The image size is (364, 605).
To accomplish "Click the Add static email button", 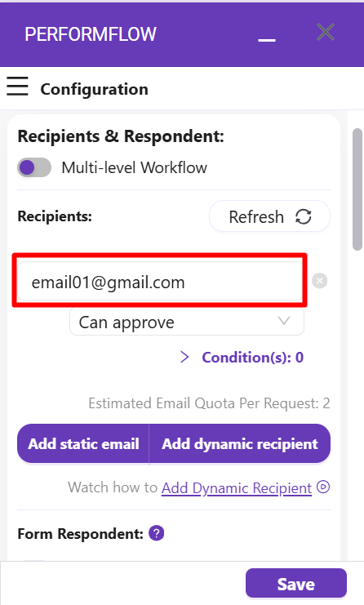I will click(83, 443).
